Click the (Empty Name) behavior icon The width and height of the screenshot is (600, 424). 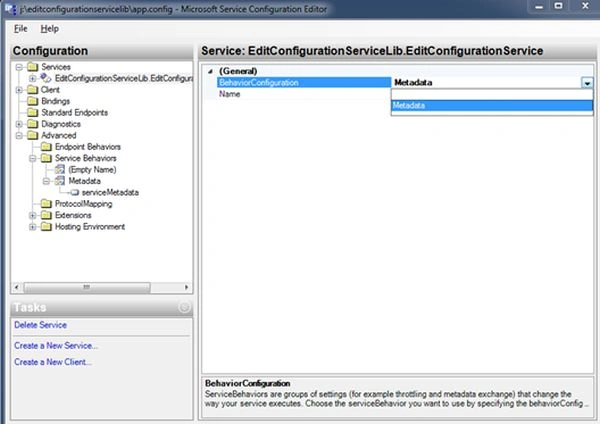60,169
